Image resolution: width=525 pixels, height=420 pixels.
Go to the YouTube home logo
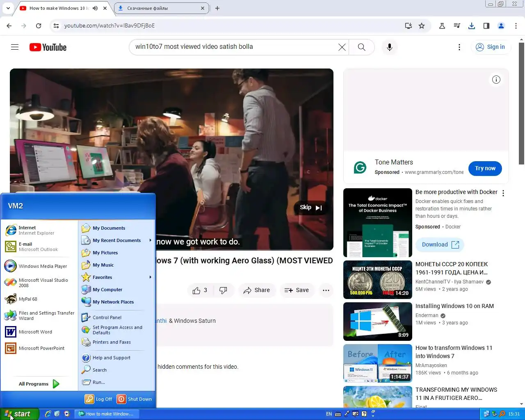tap(48, 47)
